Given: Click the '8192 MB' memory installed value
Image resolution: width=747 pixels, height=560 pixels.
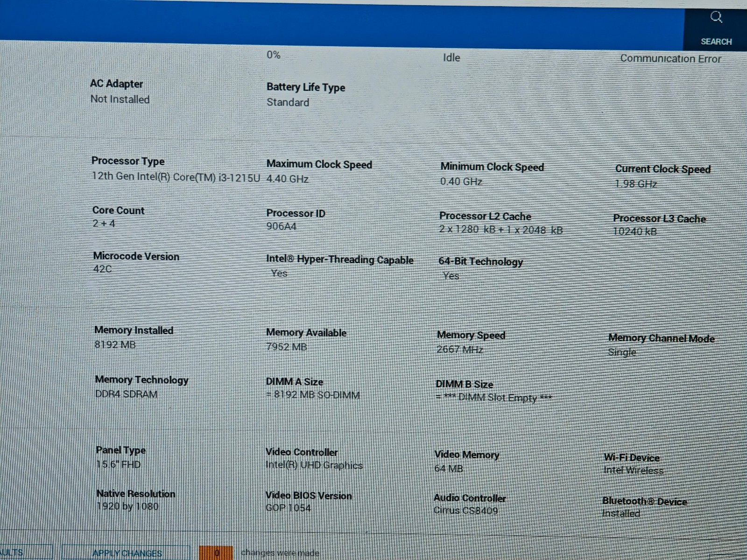Looking at the screenshot, I should click(115, 345).
